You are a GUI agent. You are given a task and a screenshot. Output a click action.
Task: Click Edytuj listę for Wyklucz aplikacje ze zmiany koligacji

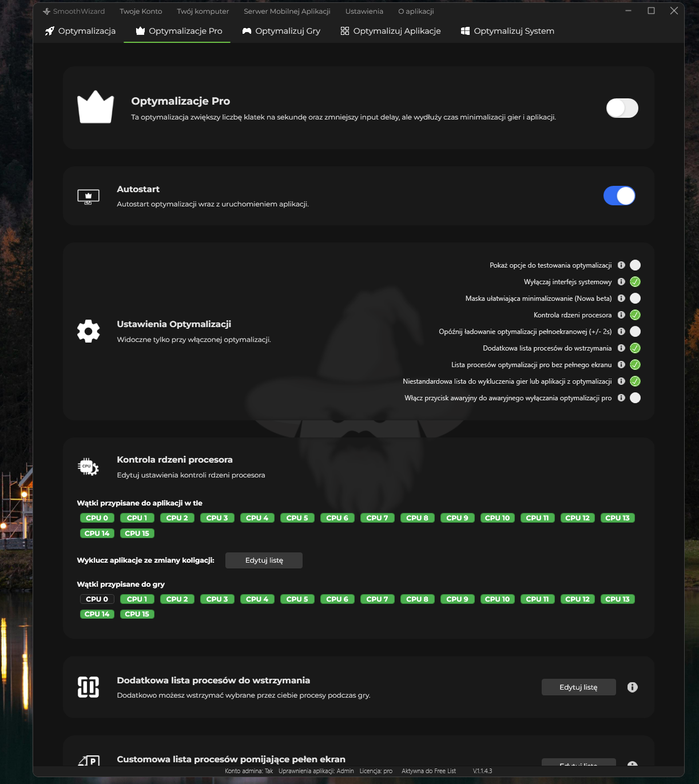pyautogui.click(x=264, y=560)
